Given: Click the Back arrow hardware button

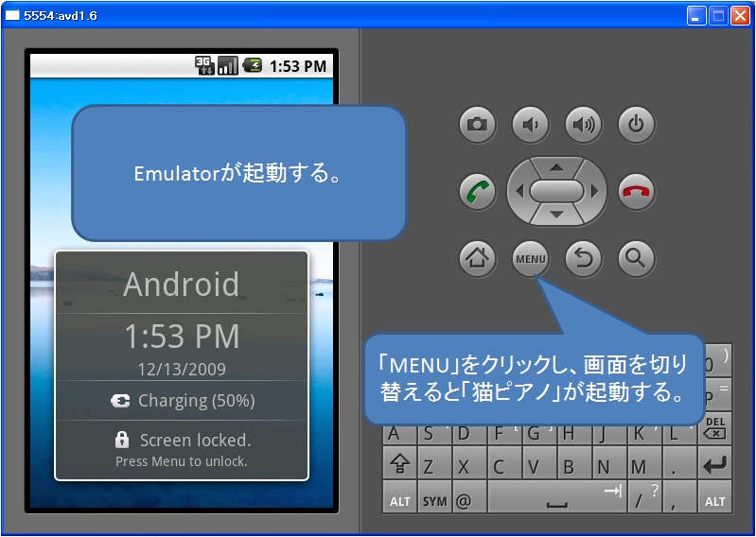Looking at the screenshot, I should click(x=584, y=259).
